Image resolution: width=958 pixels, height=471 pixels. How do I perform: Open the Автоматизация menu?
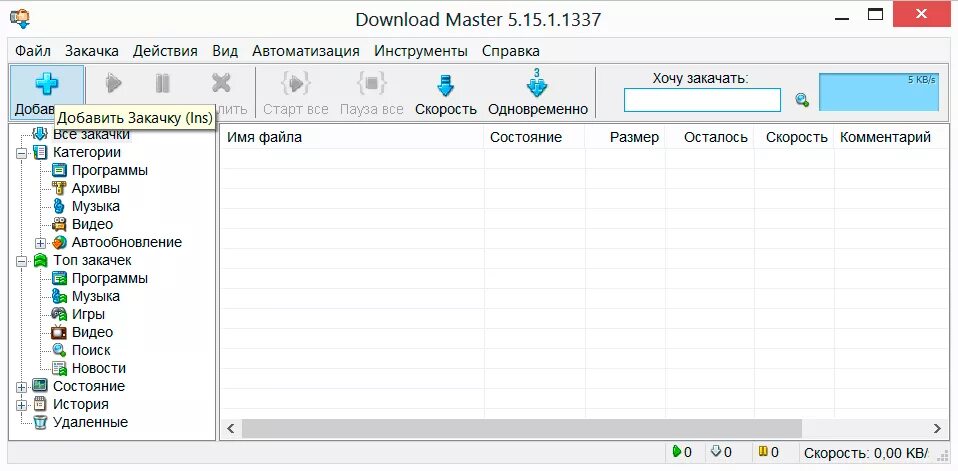click(x=305, y=51)
